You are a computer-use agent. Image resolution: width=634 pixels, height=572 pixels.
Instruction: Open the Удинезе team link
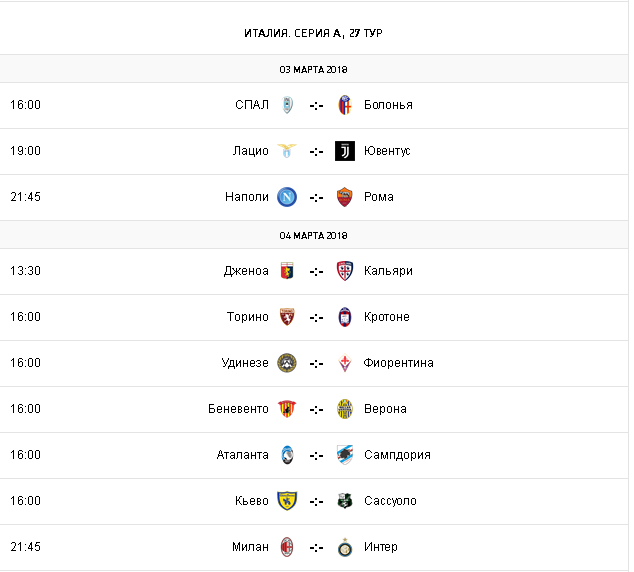pyautogui.click(x=245, y=363)
